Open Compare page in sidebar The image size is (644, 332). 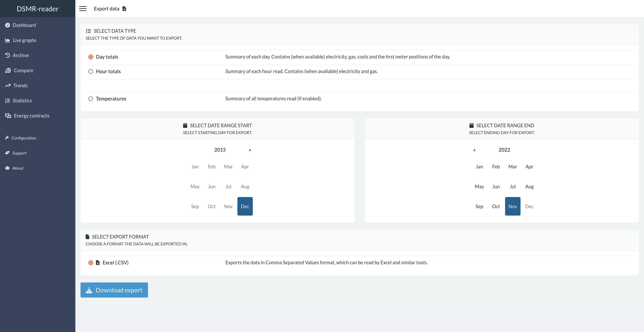[38, 70]
